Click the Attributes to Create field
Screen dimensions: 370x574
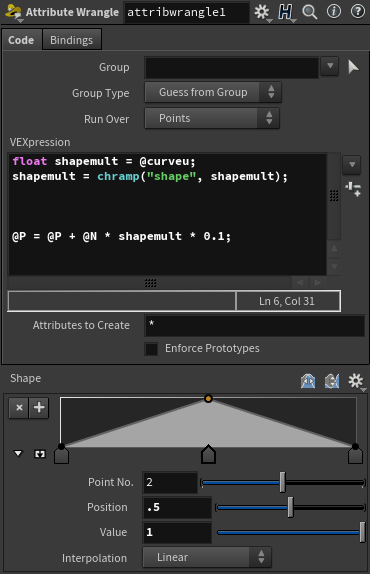tap(255, 325)
